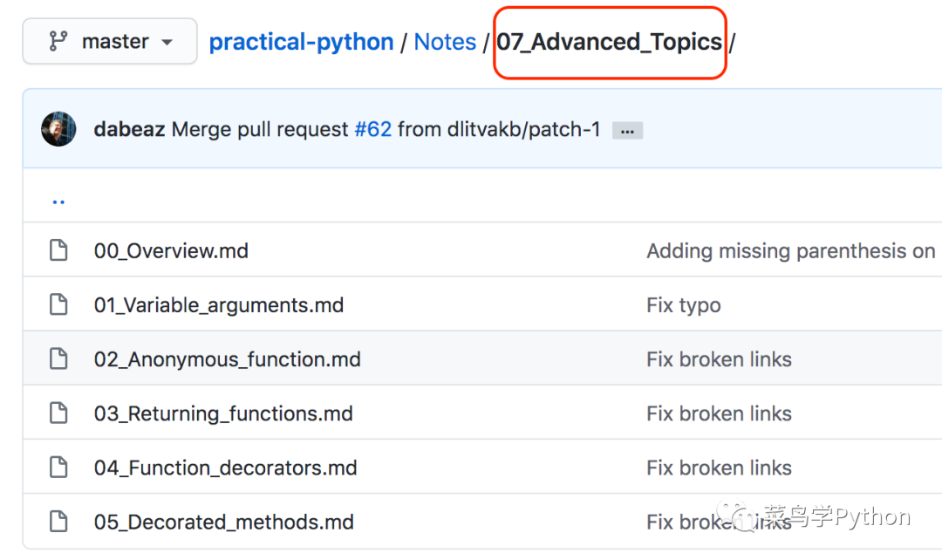942x560 pixels.
Task: Open the master branch dropdown
Action: [x=110, y=42]
